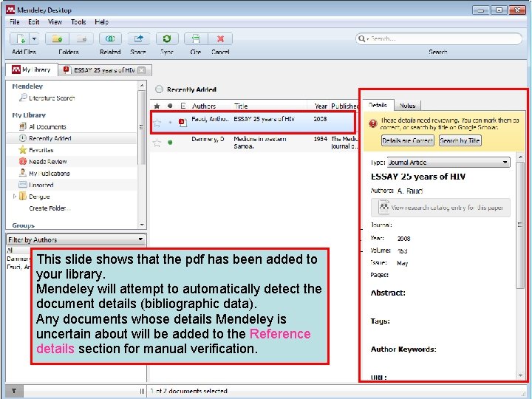Sort by the Title column header
The height and width of the screenshot is (399, 532).
pyautogui.click(x=241, y=106)
